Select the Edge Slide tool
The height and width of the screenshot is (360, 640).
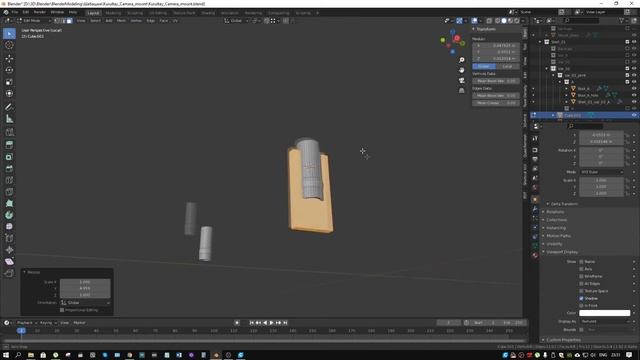tap(9, 238)
